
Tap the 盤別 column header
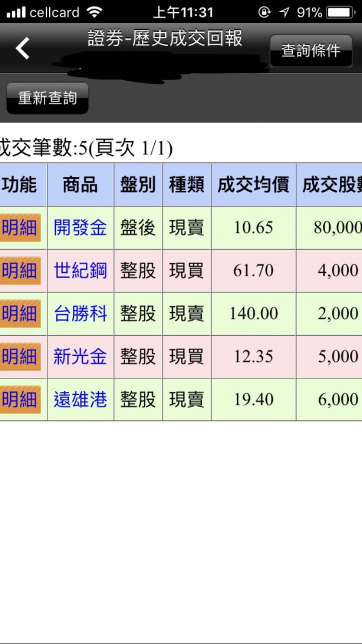click(x=138, y=185)
